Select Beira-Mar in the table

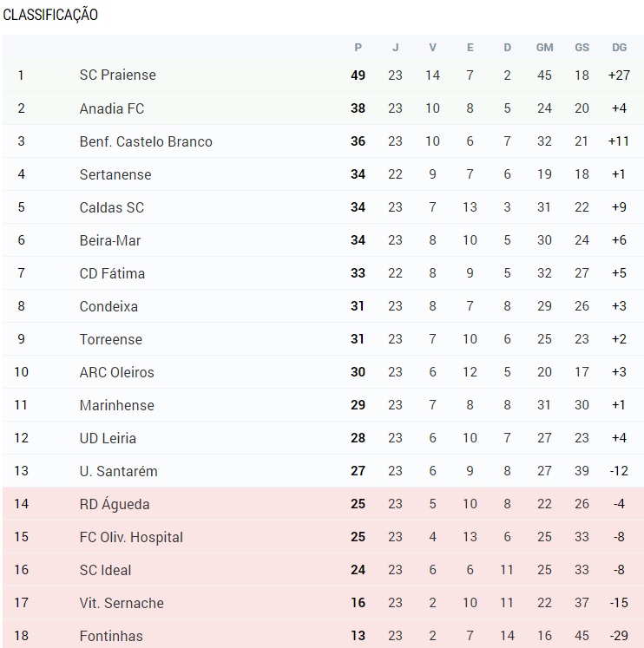pyautogui.click(x=110, y=240)
